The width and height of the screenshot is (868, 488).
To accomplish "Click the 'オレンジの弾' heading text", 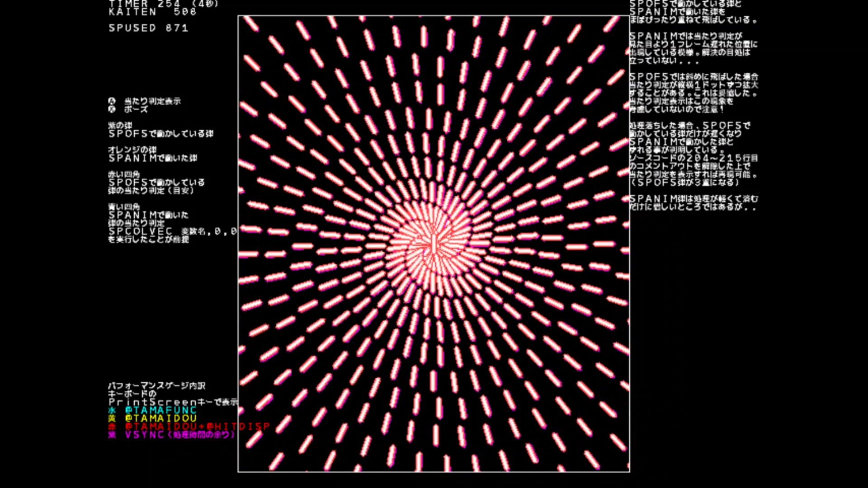I will coord(132,150).
